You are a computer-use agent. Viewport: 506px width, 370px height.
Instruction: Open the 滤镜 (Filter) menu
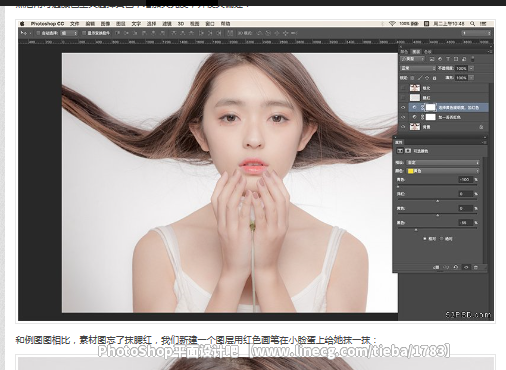tap(167, 24)
